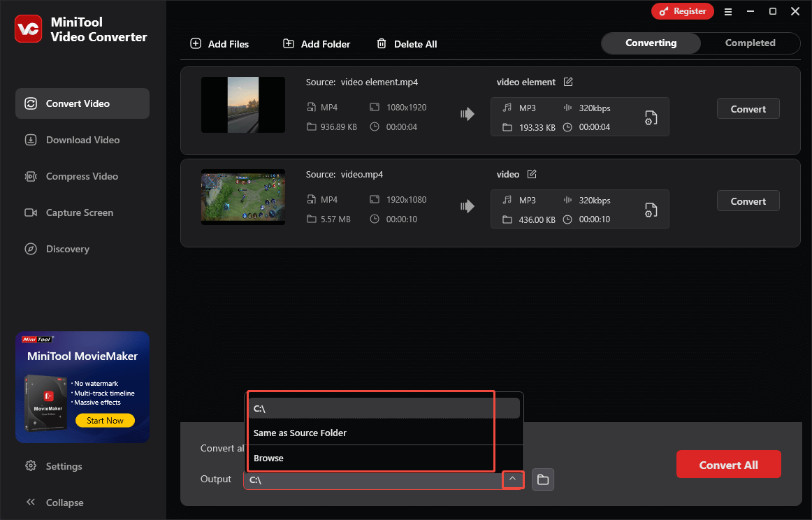The width and height of the screenshot is (812, 520).
Task: Edit output name for video
Action: pyautogui.click(x=532, y=174)
